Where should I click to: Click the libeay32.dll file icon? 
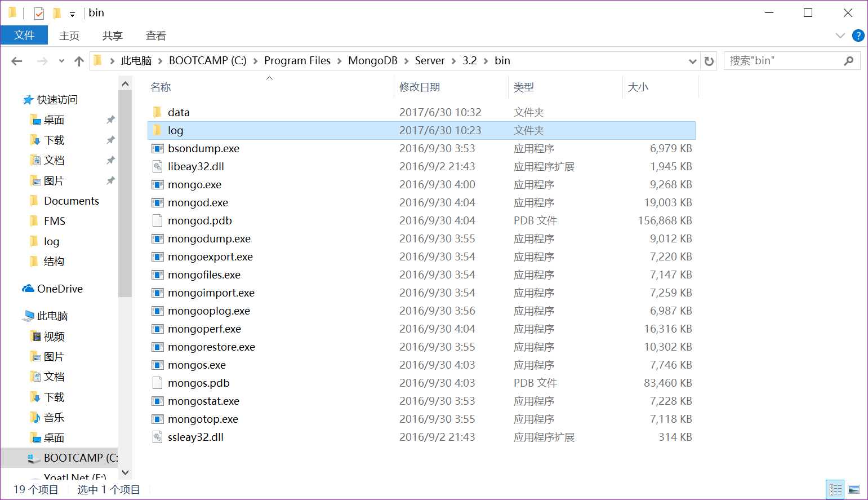click(158, 166)
